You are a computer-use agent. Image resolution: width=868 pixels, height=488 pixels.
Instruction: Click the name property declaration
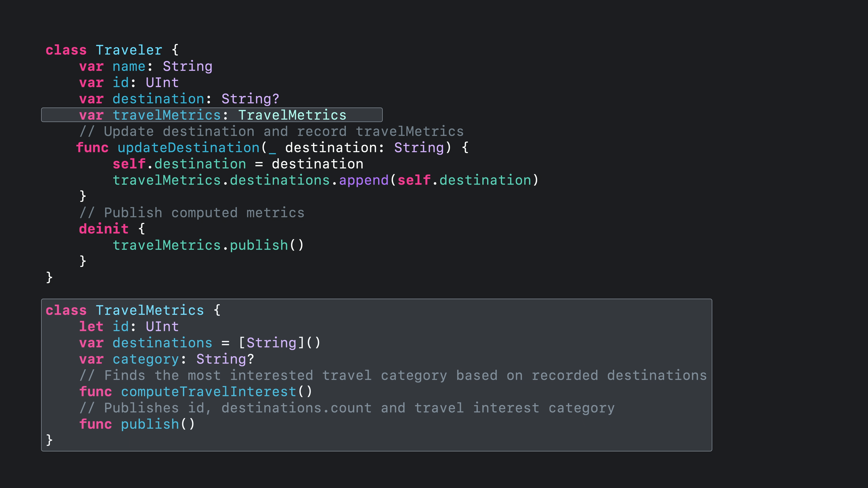[129, 66]
